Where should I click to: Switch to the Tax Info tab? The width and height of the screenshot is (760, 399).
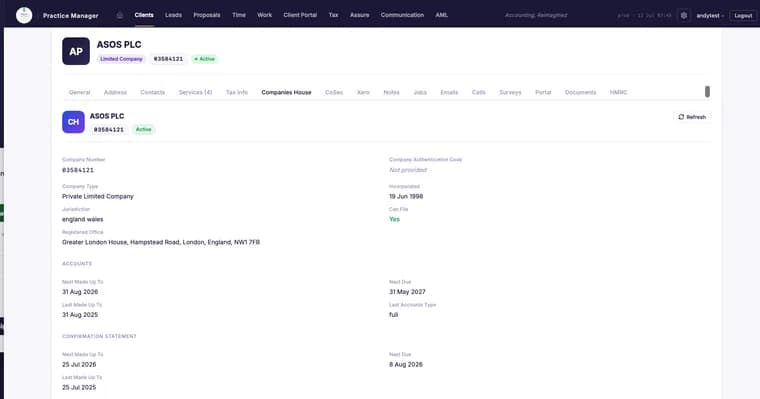pos(237,92)
